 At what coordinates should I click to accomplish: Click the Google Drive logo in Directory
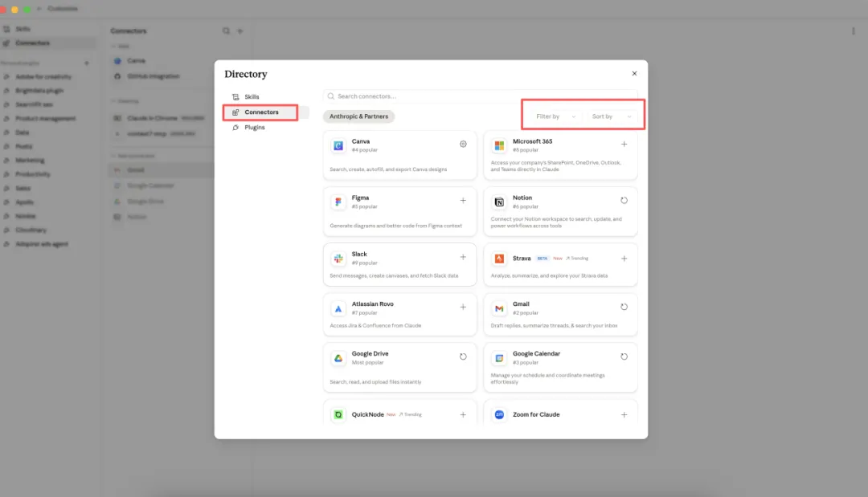point(338,358)
